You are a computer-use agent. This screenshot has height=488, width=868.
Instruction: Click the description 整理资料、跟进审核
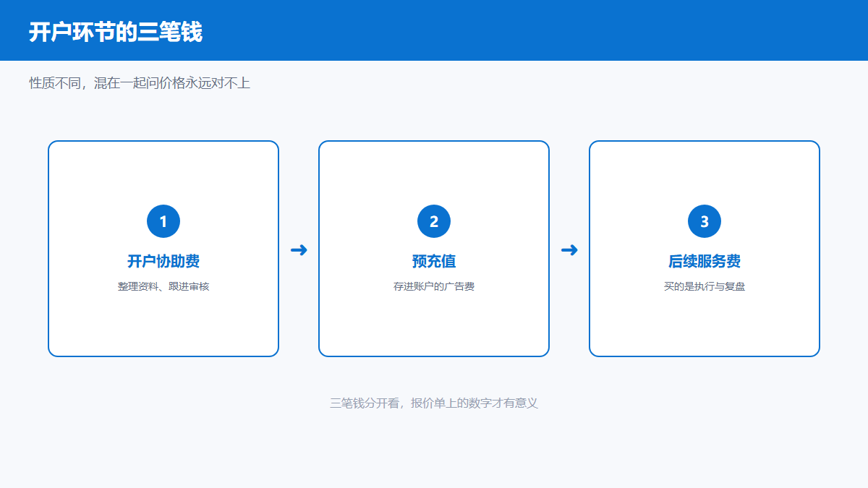pyautogui.click(x=163, y=286)
